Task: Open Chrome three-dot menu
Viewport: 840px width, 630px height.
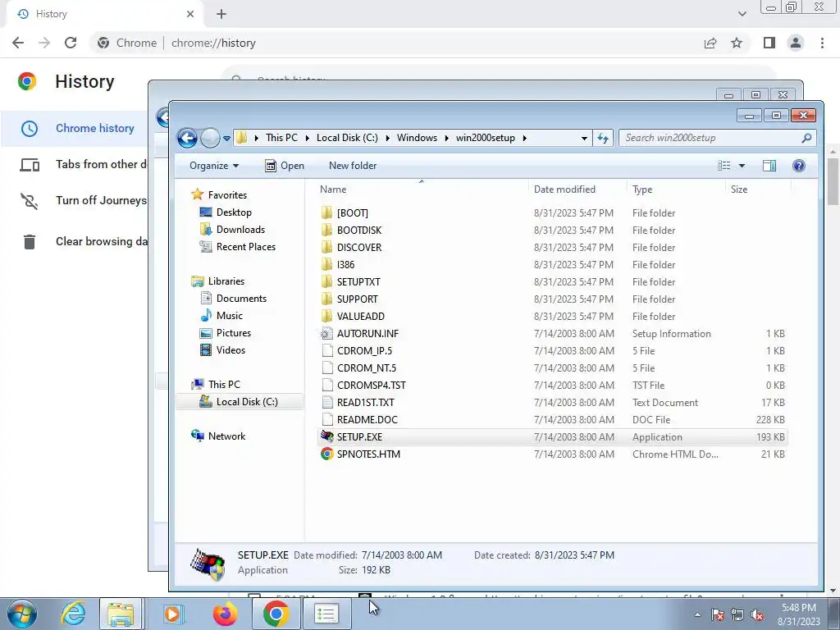Action: coord(822,43)
